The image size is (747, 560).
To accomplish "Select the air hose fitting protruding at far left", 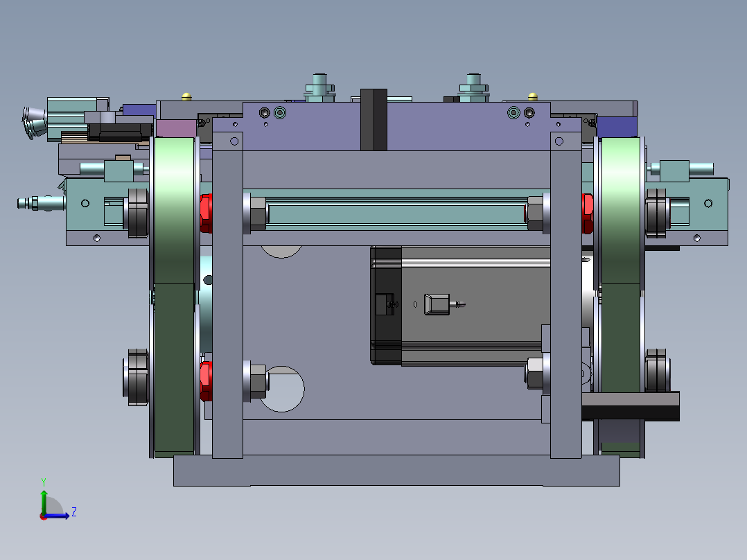I will point(41,203).
